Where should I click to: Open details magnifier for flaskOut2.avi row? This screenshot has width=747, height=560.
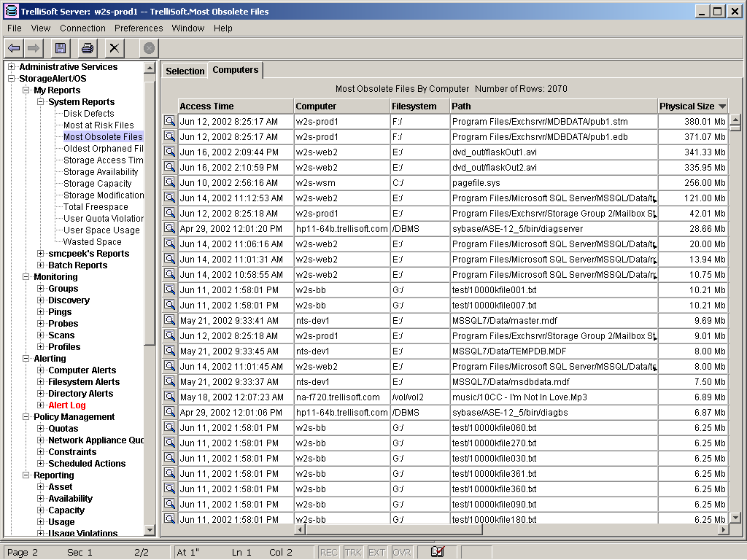(x=169, y=167)
